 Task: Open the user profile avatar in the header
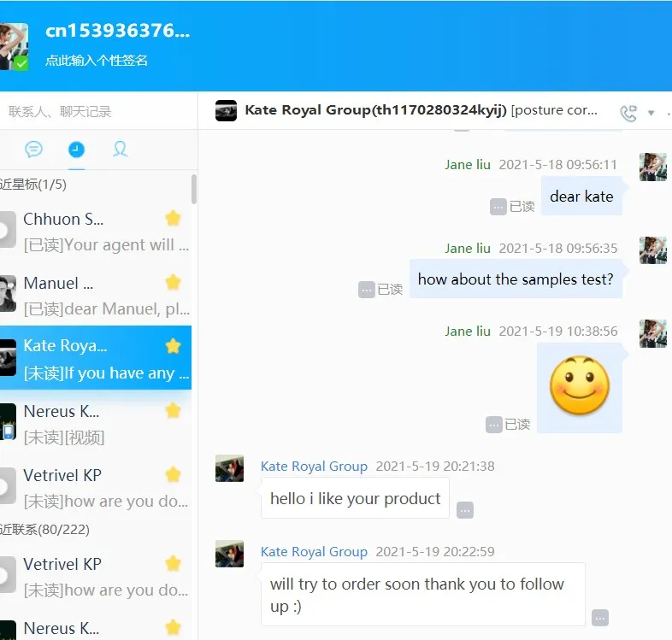click(x=15, y=46)
